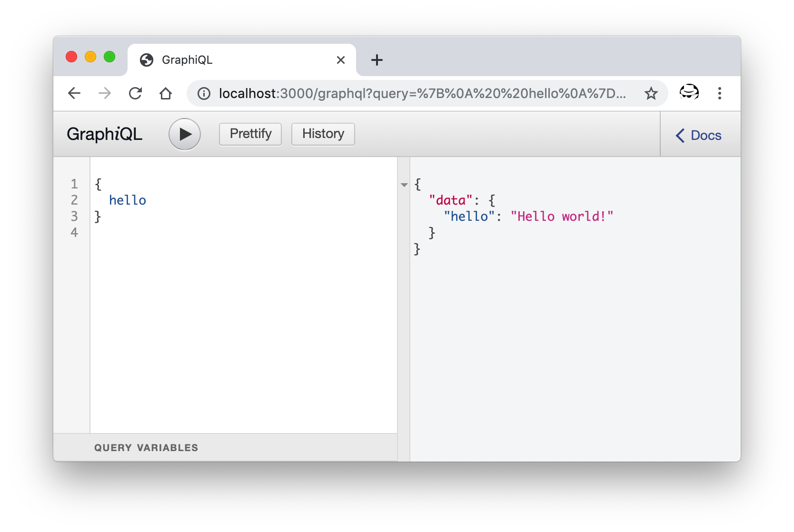Select the GraphiQL browser tab
The width and height of the screenshot is (794, 532).
(242, 60)
